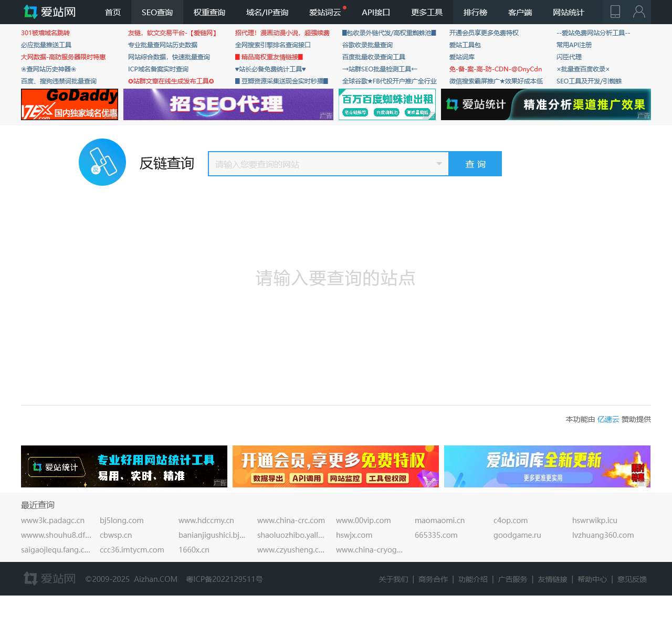The height and width of the screenshot is (627, 672).
Task: Select recent query hswjx.com
Action: [x=354, y=535]
